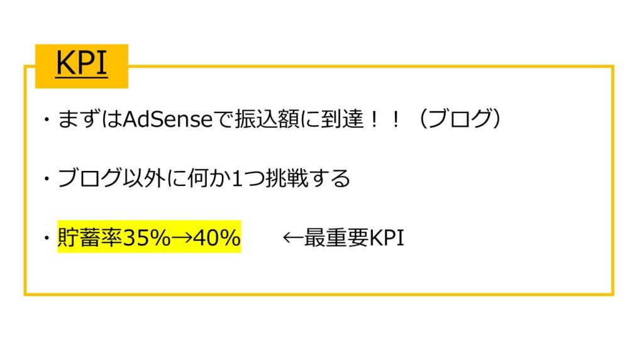Select the orange frame's bottom border

tap(319, 294)
